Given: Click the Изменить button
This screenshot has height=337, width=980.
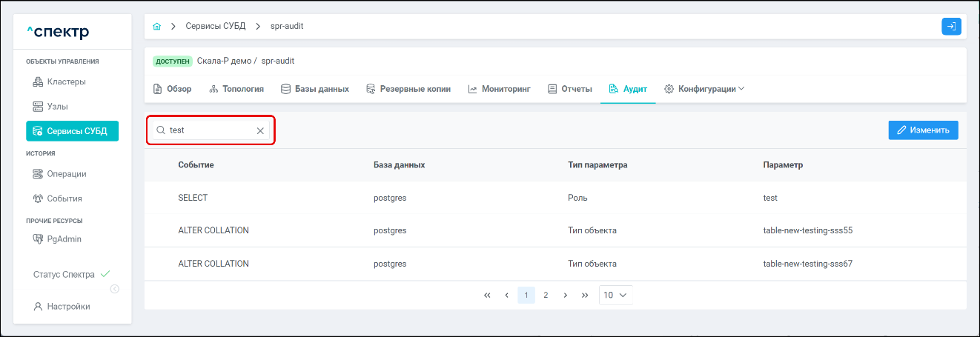Looking at the screenshot, I should [923, 130].
